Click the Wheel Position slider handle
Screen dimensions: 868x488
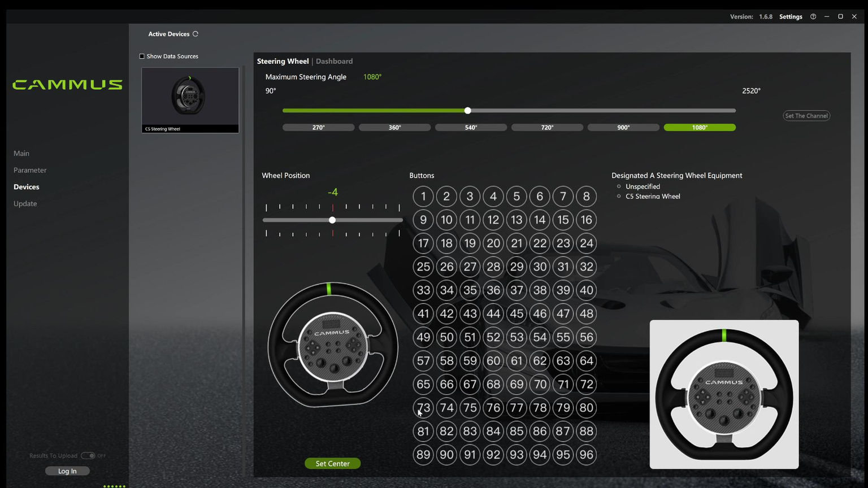[x=332, y=220]
